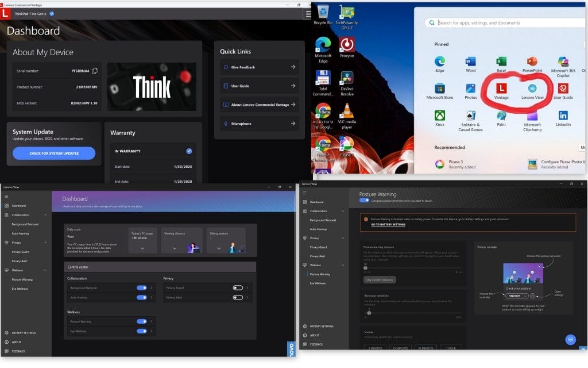Open Give Feedback quick link
Viewport: 588px width, 368px height.
point(259,67)
